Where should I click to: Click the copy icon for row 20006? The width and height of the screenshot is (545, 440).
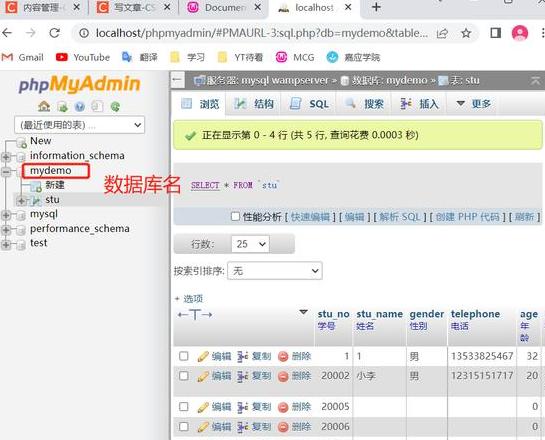tap(243, 427)
